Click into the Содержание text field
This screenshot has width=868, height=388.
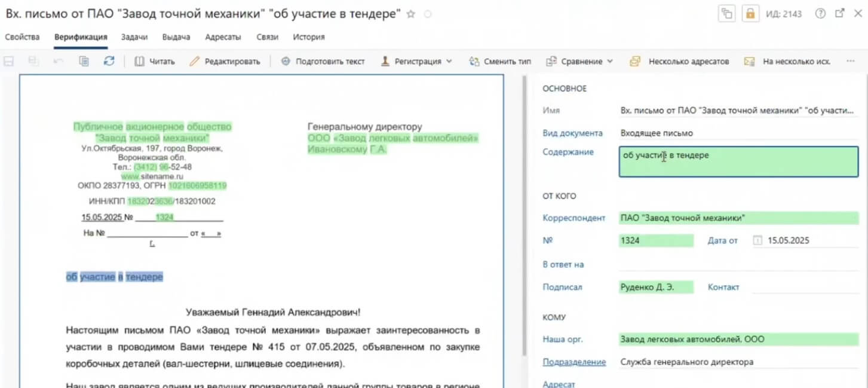pos(738,161)
